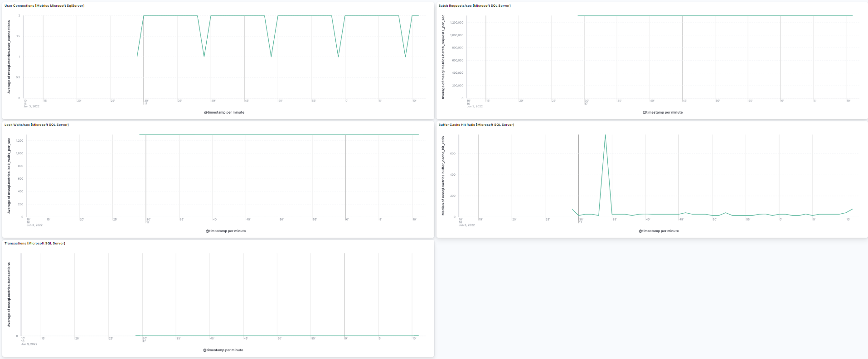Click the first dip in User Connections line
This screenshot has width=868, height=359.
(204, 56)
